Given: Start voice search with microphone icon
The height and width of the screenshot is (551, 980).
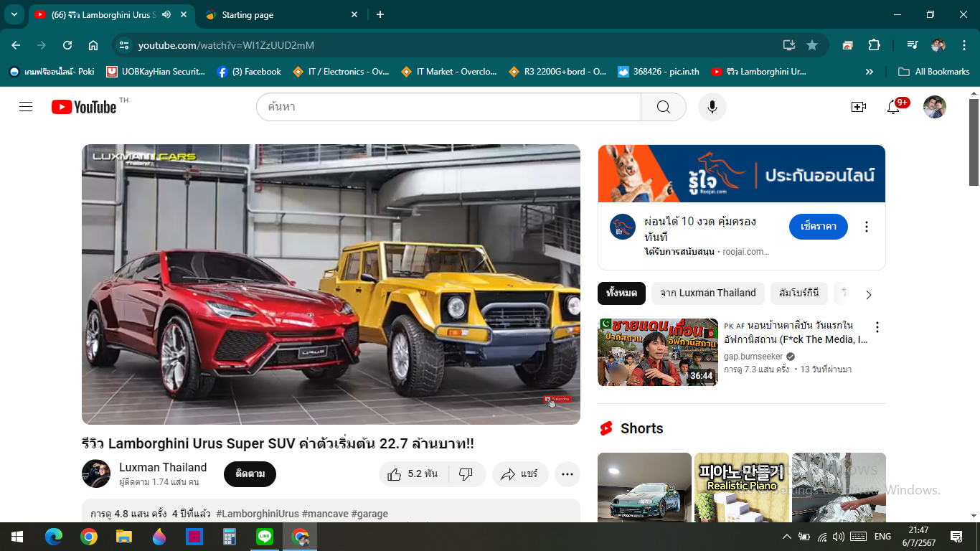Looking at the screenshot, I should coord(712,107).
